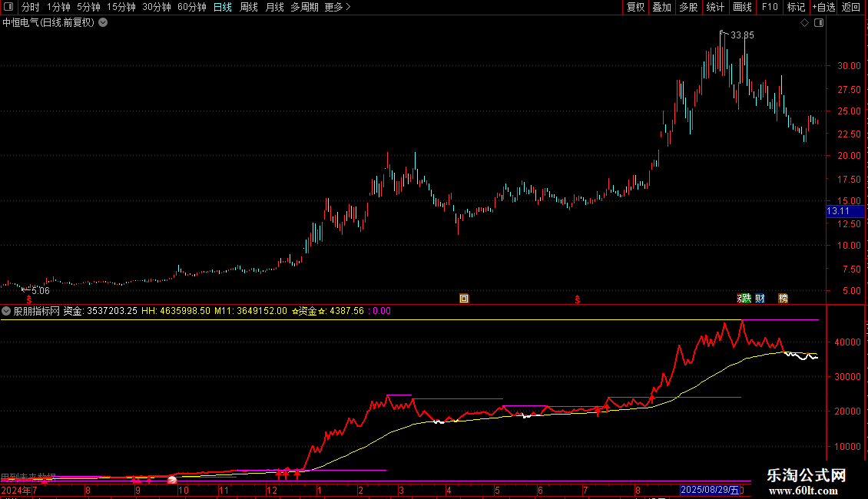The image size is (868, 499).
Task: Click the 33.85 high price label
Action: point(742,35)
